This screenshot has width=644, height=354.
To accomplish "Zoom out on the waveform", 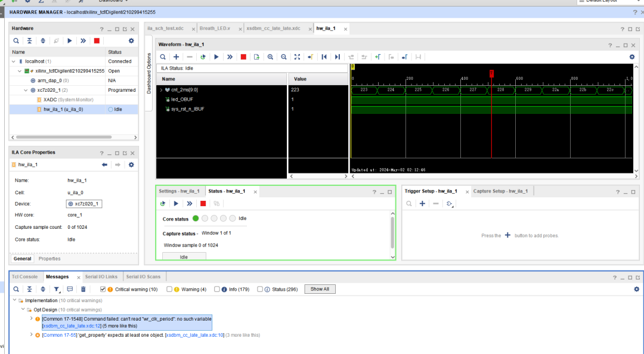I will (x=284, y=57).
